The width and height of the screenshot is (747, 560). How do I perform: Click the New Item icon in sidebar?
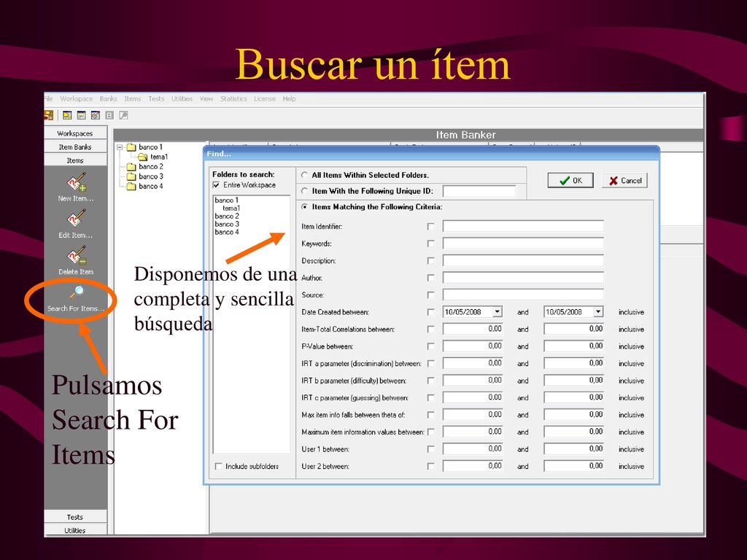[x=76, y=182]
